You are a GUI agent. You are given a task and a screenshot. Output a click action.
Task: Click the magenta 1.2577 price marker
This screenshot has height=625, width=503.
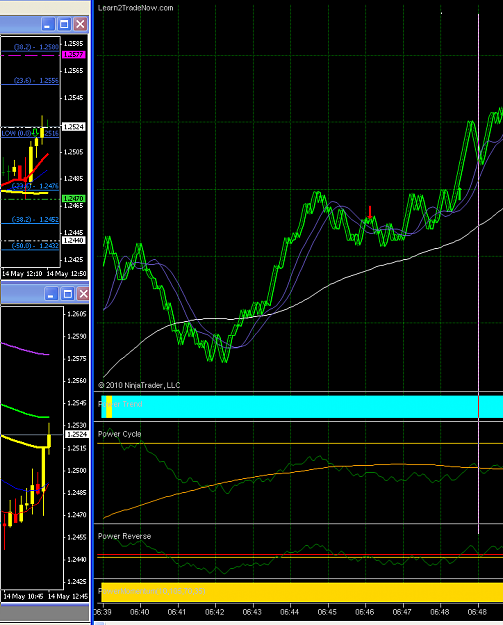[74, 55]
